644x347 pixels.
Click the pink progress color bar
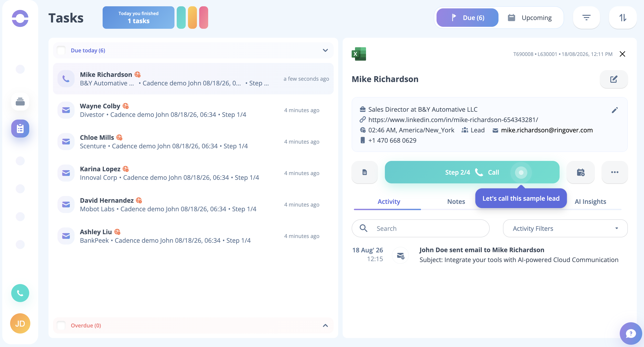coord(204,18)
